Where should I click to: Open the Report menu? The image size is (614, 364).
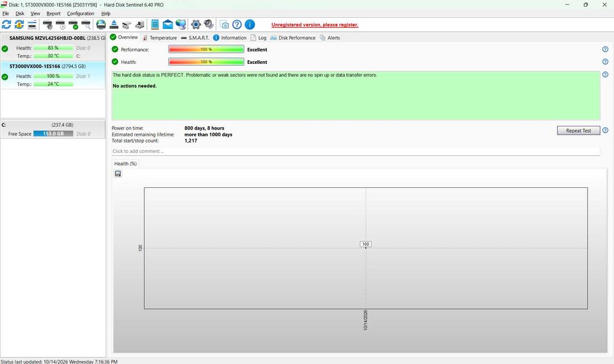(53, 14)
